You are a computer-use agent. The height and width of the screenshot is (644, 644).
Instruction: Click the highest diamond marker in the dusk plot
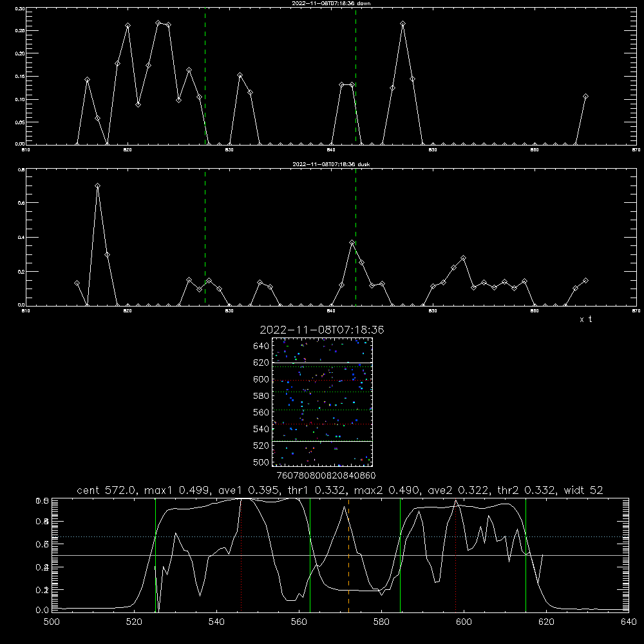[x=97, y=185]
